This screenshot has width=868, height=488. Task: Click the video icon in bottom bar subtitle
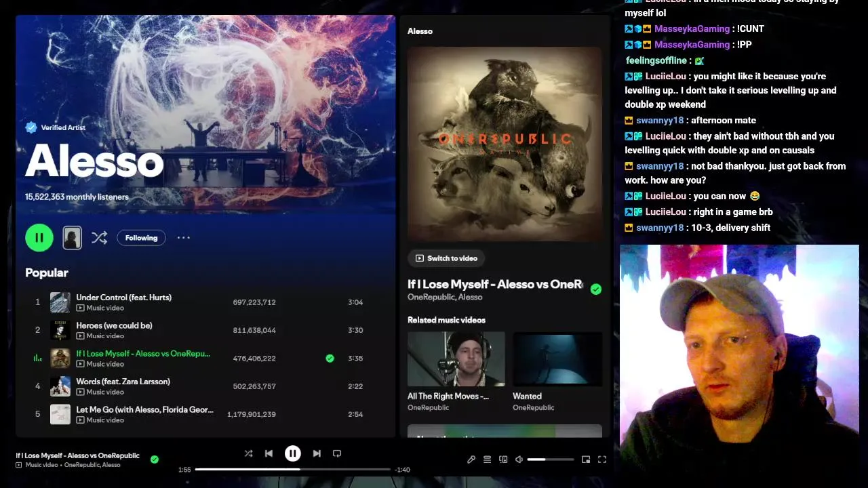pyautogui.click(x=19, y=465)
